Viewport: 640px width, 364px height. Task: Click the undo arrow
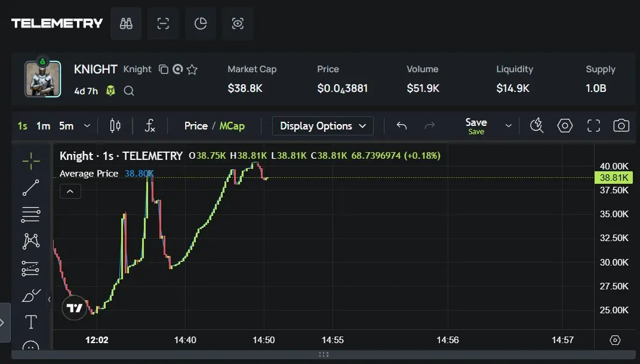click(x=402, y=126)
